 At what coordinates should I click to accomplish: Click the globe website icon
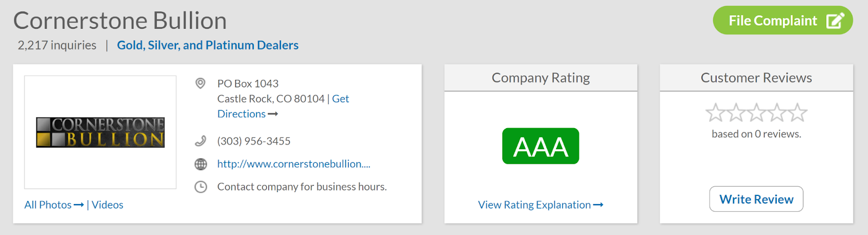pos(201,164)
